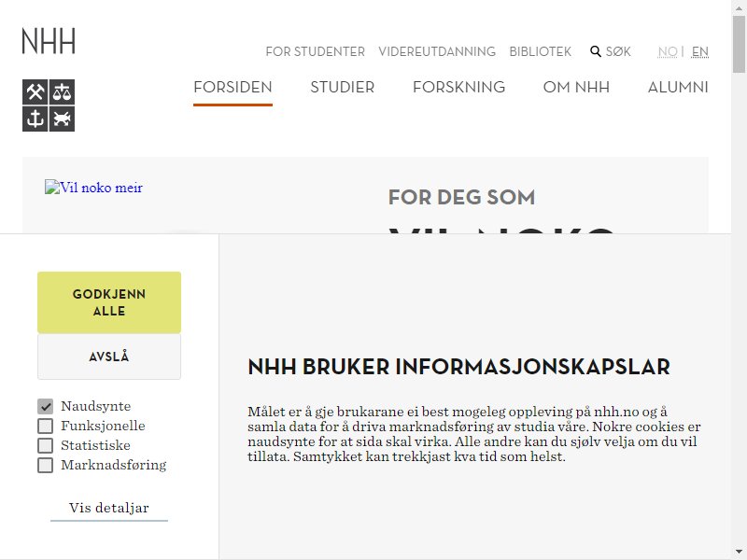Go to For studenter page
Viewport: 747px width, 560px height.
click(x=316, y=51)
